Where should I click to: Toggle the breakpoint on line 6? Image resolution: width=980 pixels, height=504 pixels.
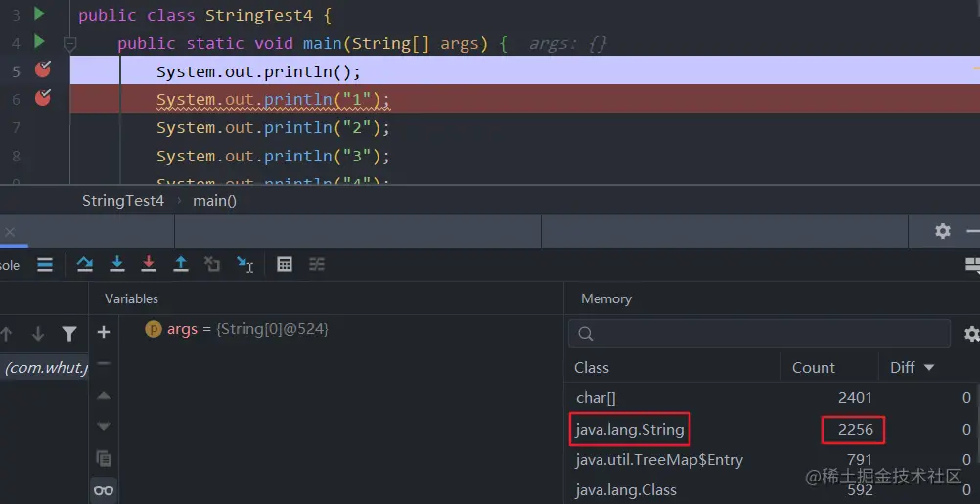coord(42,98)
